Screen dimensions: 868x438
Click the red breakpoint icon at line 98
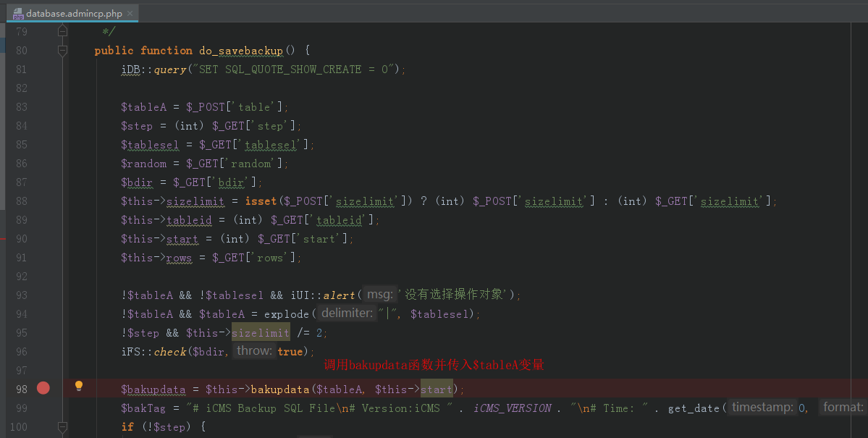point(43,388)
